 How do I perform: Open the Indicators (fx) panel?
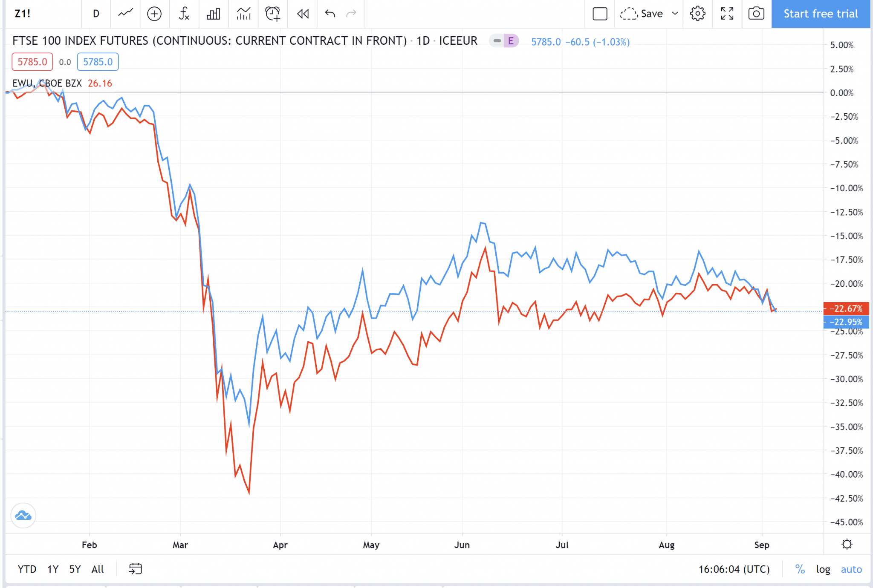tap(184, 14)
